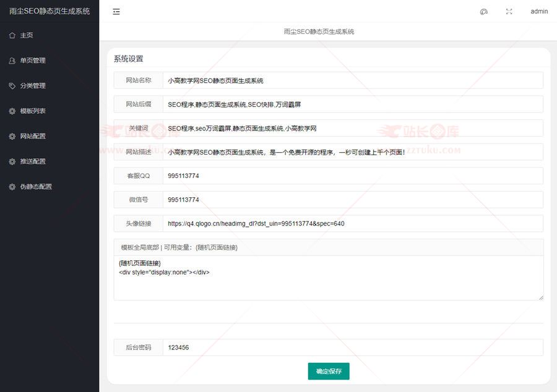Click the sidebar collapse hamburger icon
Viewport: 557px width, 392px height.
[116, 11]
